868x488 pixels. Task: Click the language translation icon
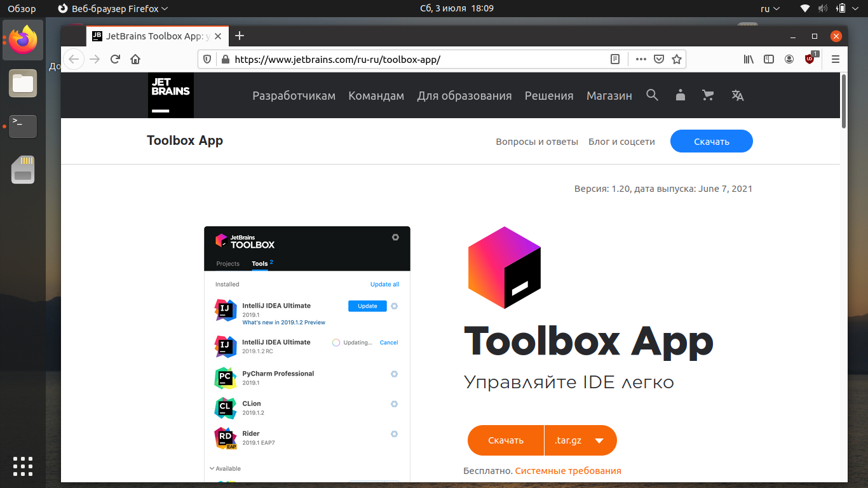coord(737,95)
